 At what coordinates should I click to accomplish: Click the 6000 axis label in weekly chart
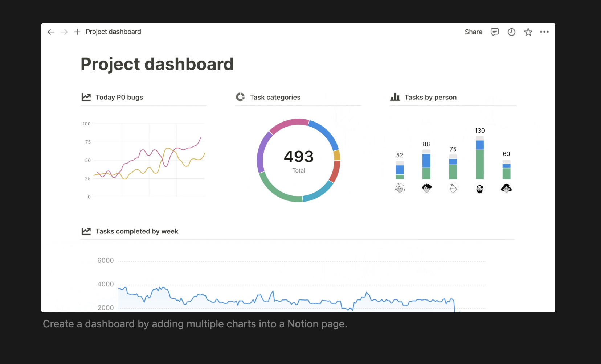point(105,261)
